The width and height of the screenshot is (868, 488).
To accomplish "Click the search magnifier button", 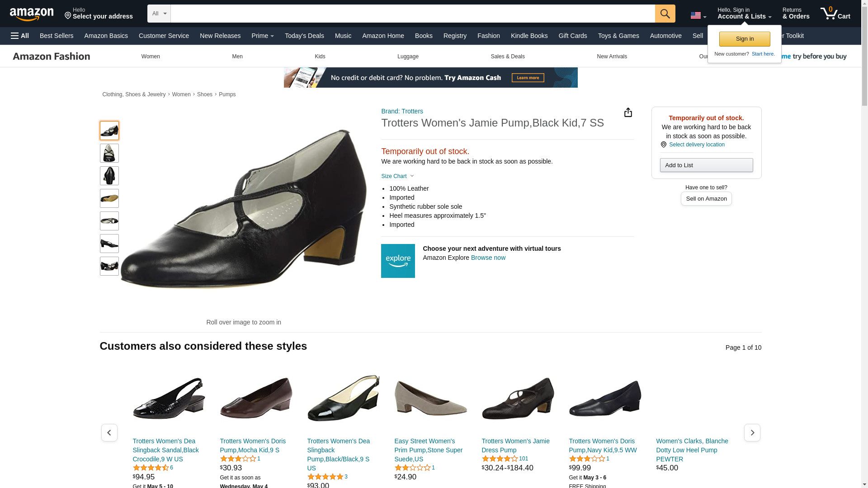I will 665,14.
